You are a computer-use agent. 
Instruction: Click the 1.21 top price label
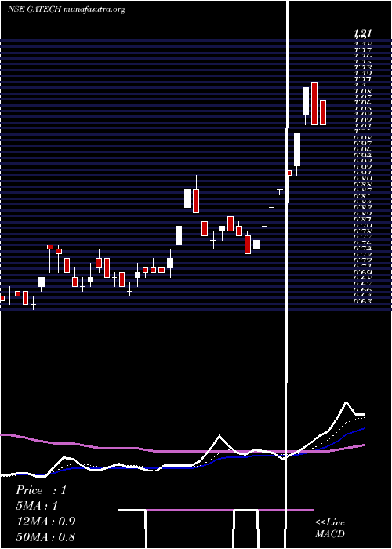point(362,33)
